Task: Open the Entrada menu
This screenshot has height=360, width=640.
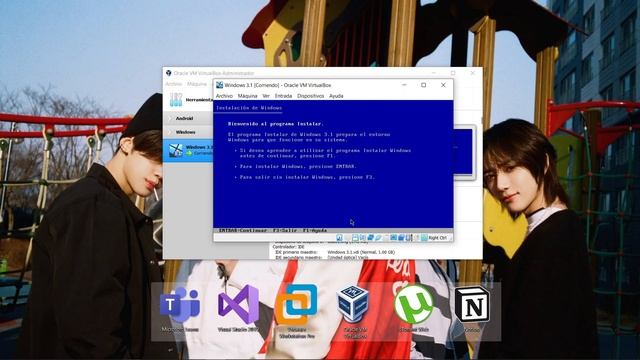Action: click(x=283, y=96)
